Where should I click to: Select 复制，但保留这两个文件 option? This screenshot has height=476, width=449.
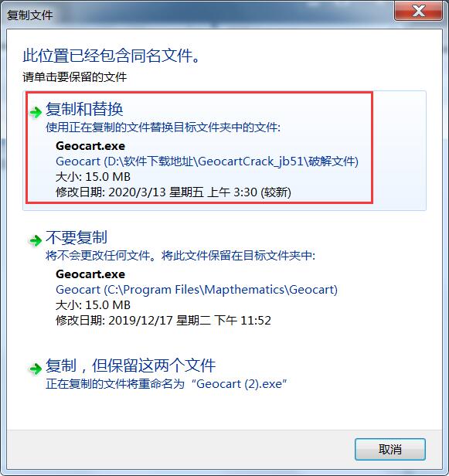point(131,365)
